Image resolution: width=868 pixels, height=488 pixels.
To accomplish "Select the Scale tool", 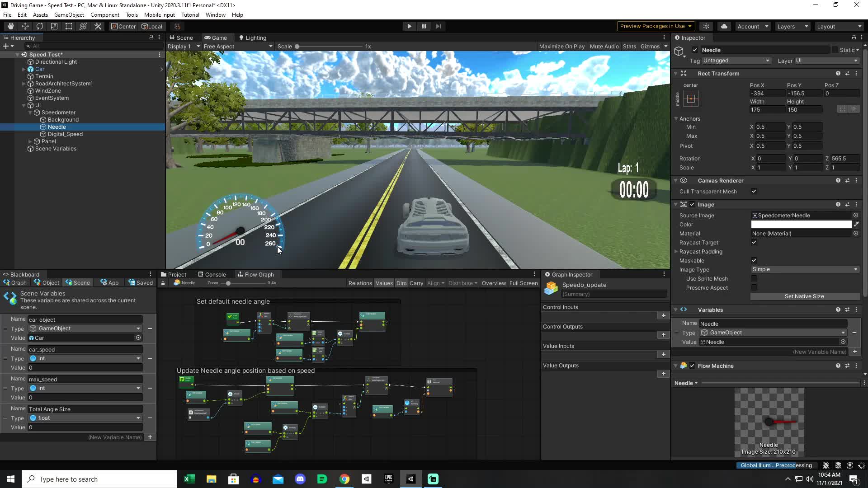I will click(x=54, y=26).
